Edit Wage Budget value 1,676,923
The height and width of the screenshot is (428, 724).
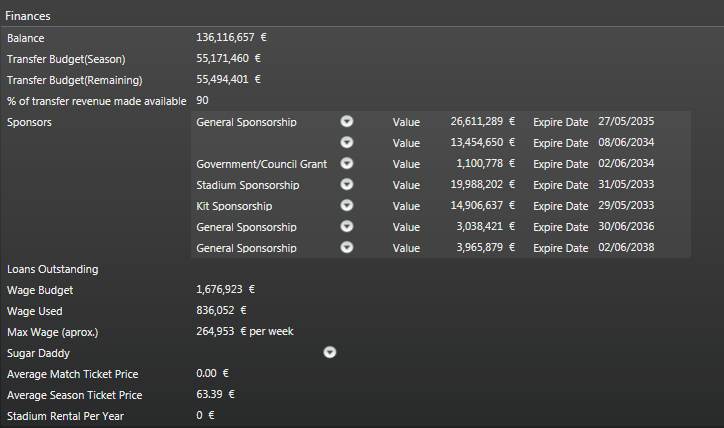(219, 289)
